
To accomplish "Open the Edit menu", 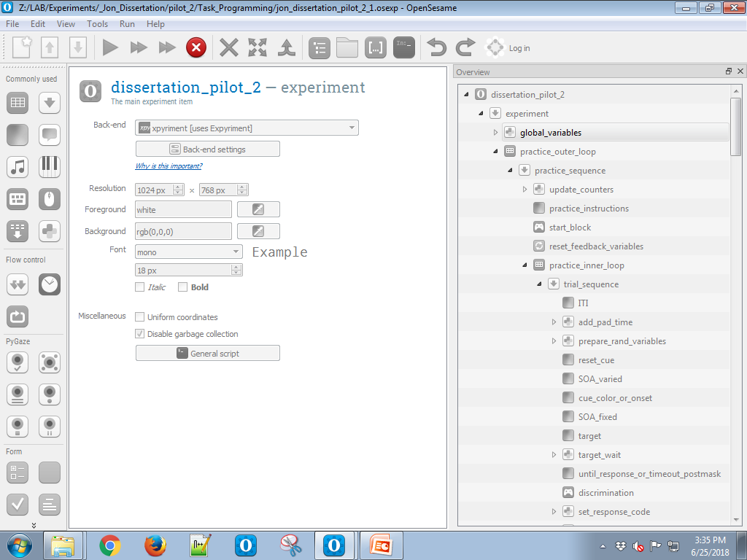I will pyautogui.click(x=38, y=24).
